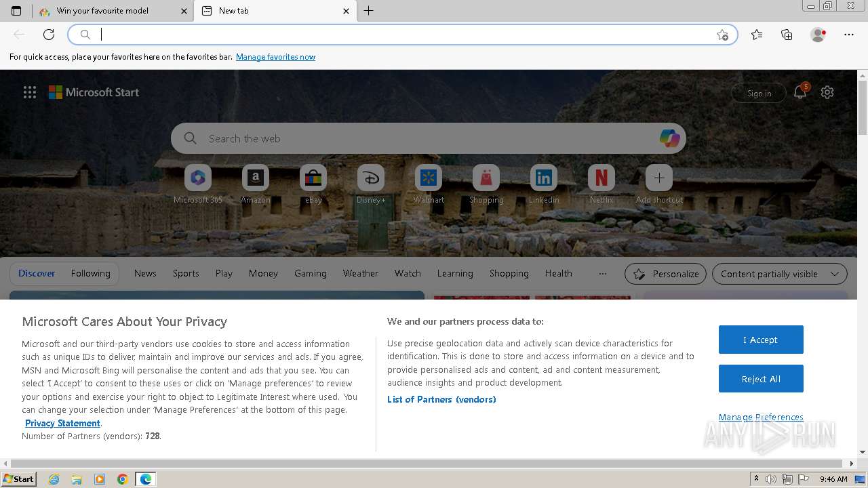
Task: Open the Play category
Action: (x=224, y=273)
